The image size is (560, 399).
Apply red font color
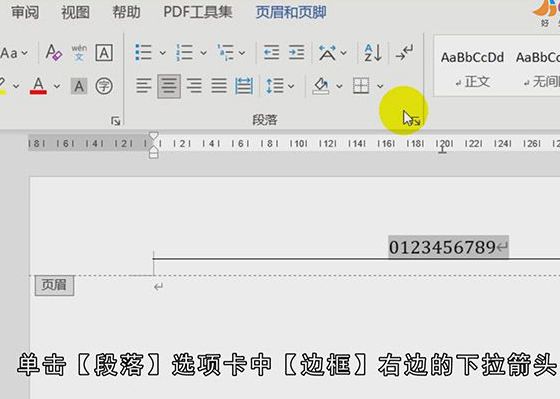click(38, 86)
